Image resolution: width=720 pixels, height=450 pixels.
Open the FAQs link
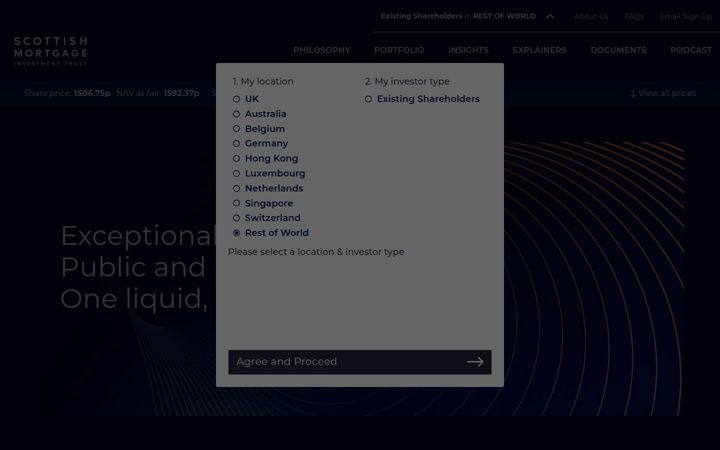pos(634,17)
